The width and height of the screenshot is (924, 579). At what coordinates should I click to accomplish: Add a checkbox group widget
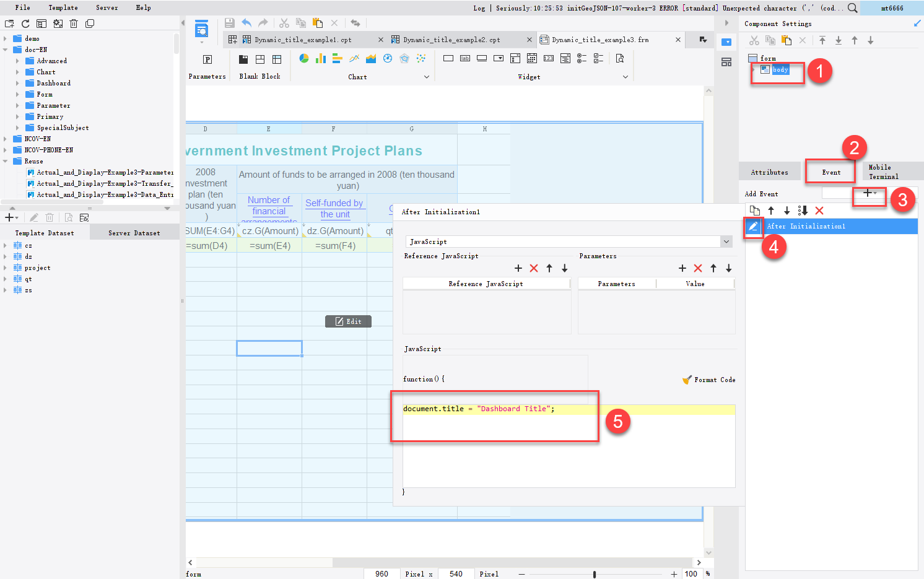(598, 58)
